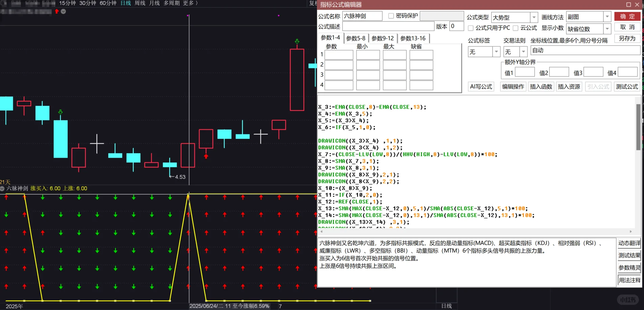Click code line X_12:=REF(CLOSE,1);
The image size is (644, 310).
click(x=350, y=202)
